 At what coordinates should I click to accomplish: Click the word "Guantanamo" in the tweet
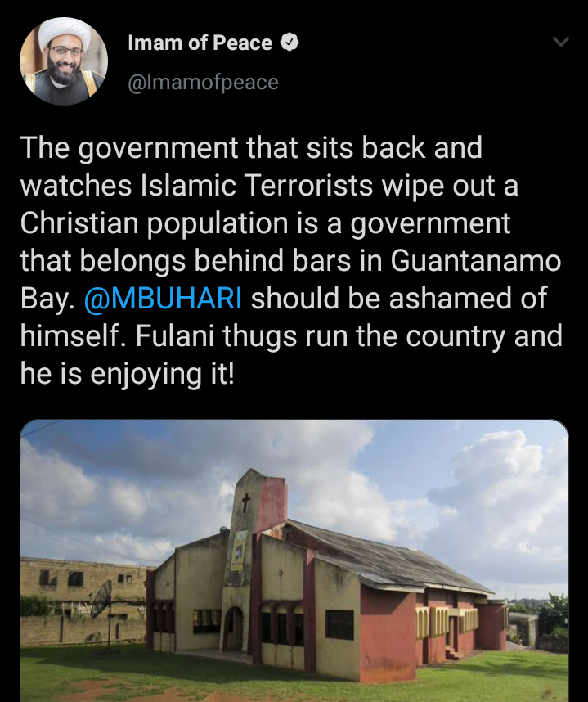pos(477,261)
